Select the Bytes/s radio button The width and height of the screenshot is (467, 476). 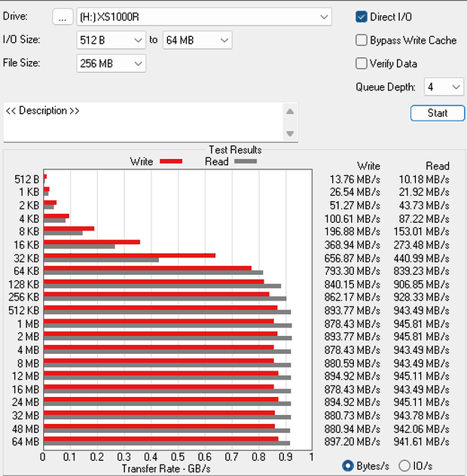348,465
